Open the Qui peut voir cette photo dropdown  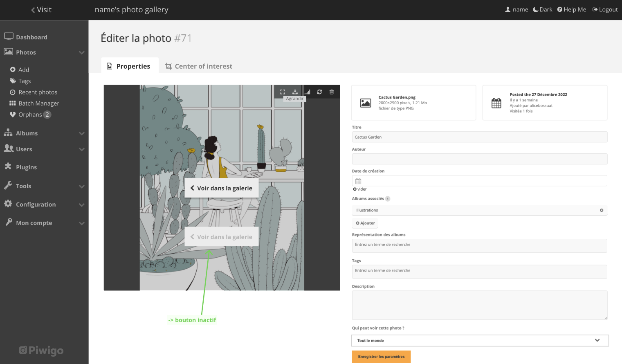[479, 340]
